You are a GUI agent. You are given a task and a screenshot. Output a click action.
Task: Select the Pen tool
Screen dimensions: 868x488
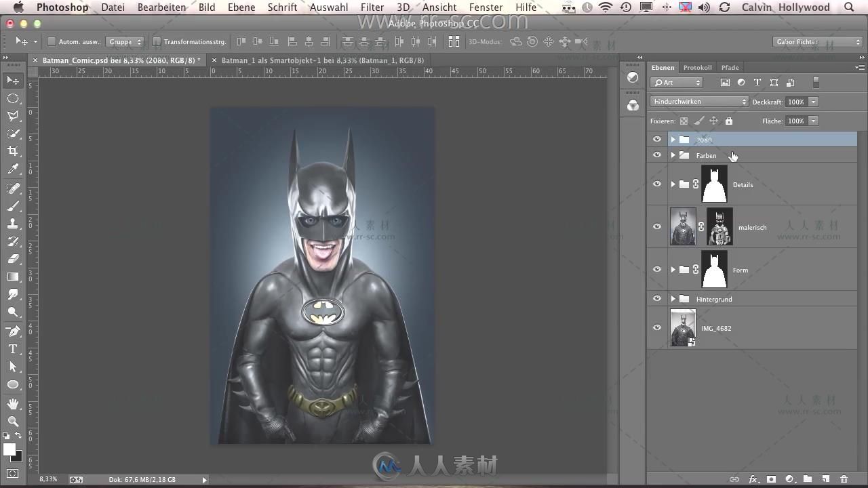13,331
